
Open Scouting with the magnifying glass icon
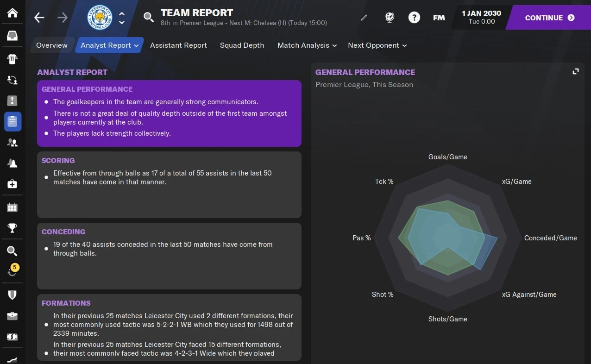pos(13,251)
